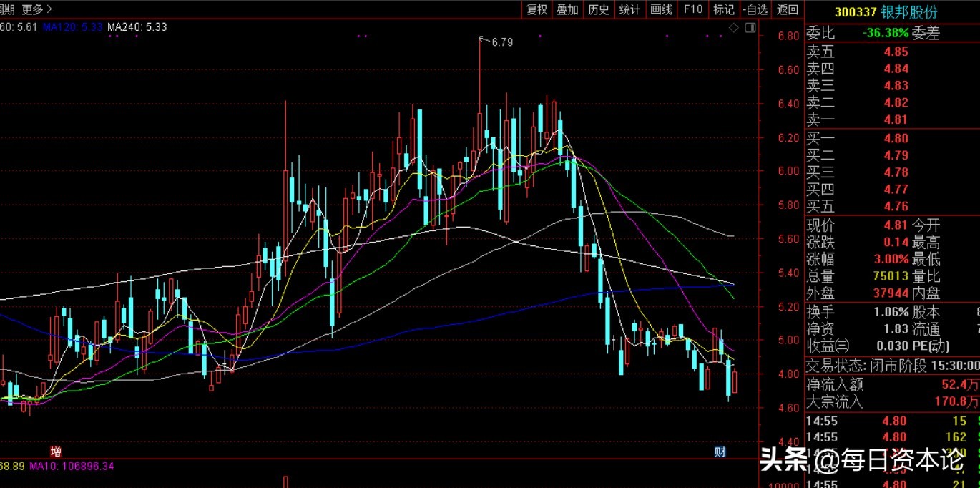The width and height of the screenshot is (980, 488).
Task: Click the blue 财 financial marker
Action: [721, 452]
